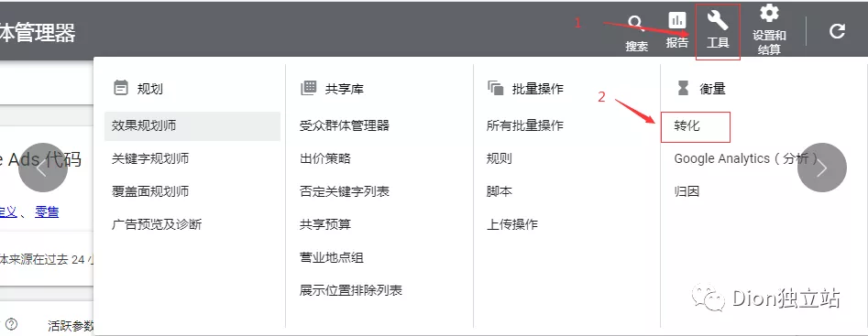868x336 pixels.
Task: Click the 规划 calendar heading icon
Action: pos(121,88)
